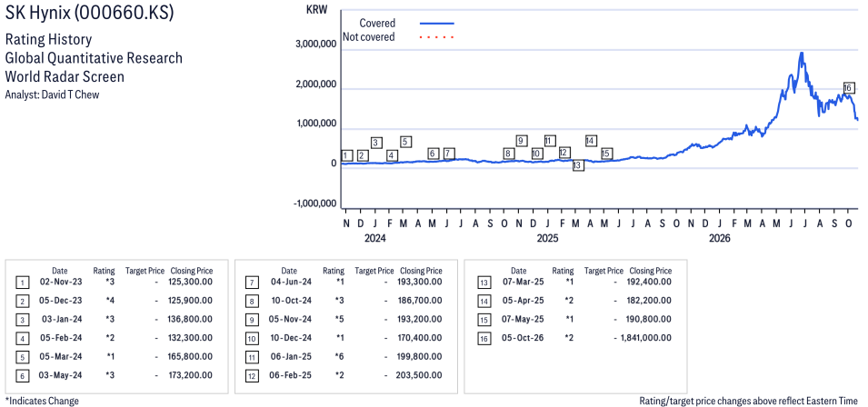
Task: Click the date 02-Nov-23 in the table
Action: (60, 283)
